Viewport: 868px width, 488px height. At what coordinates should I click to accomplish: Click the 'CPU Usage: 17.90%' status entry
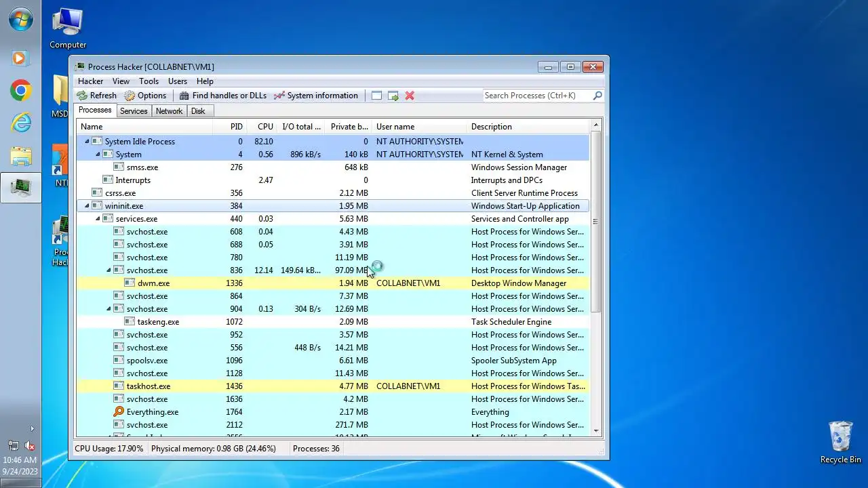pos(109,449)
